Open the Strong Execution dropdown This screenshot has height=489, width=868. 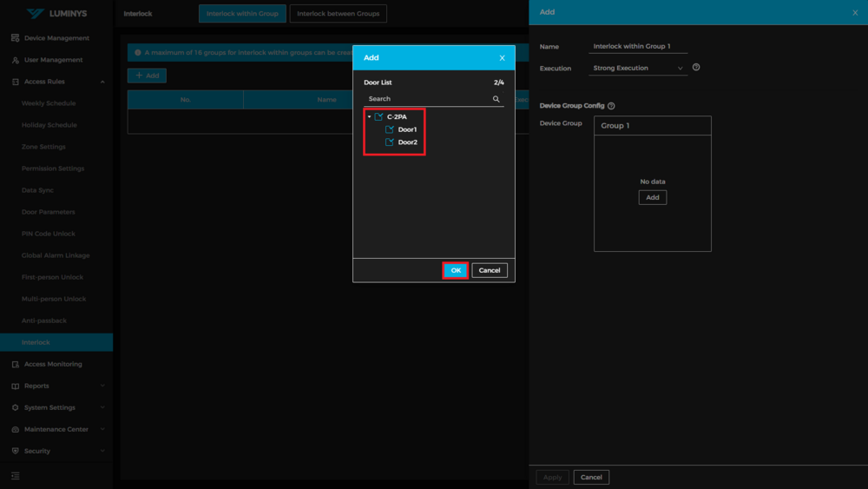[x=638, y=68]
